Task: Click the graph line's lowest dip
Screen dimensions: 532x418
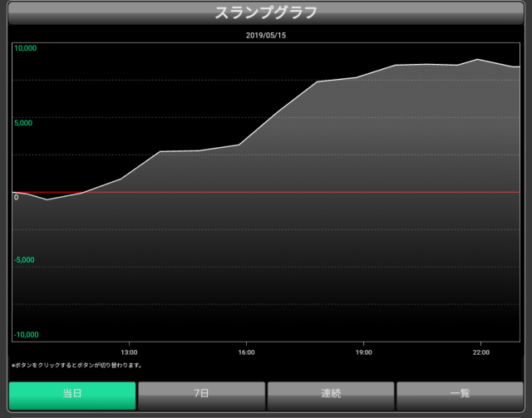Action: pos(47,199)
